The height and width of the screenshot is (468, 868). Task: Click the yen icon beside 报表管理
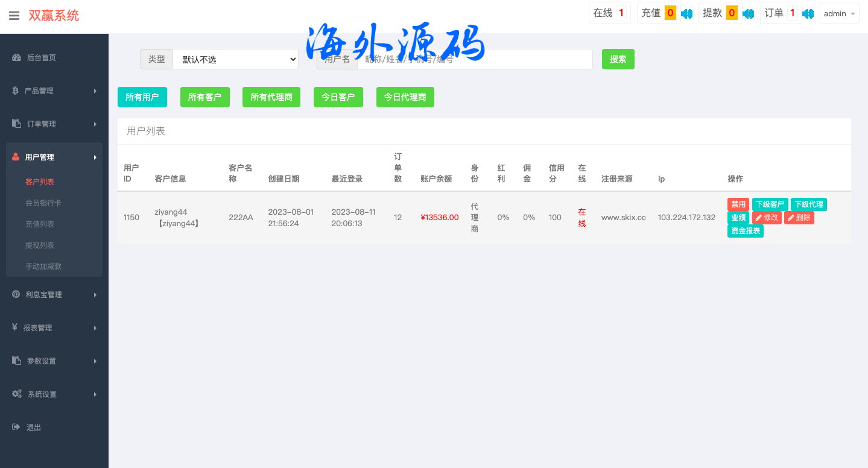coord(14,327)
